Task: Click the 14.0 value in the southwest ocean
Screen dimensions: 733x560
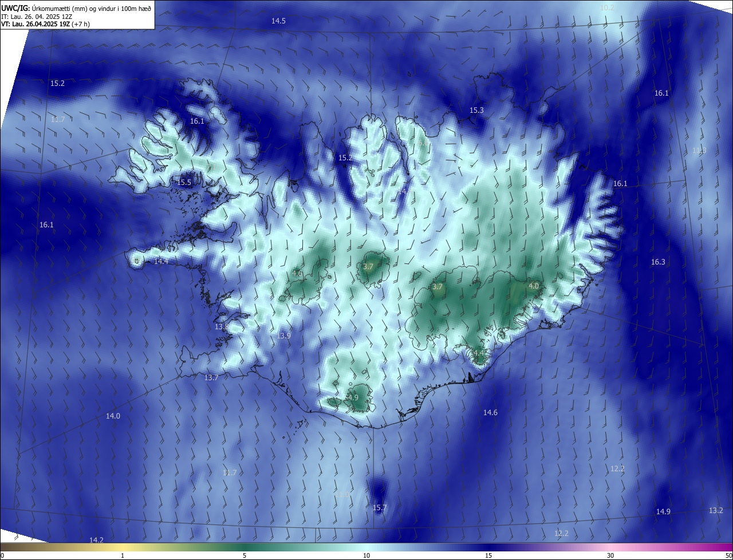Action: pos(113,416)
